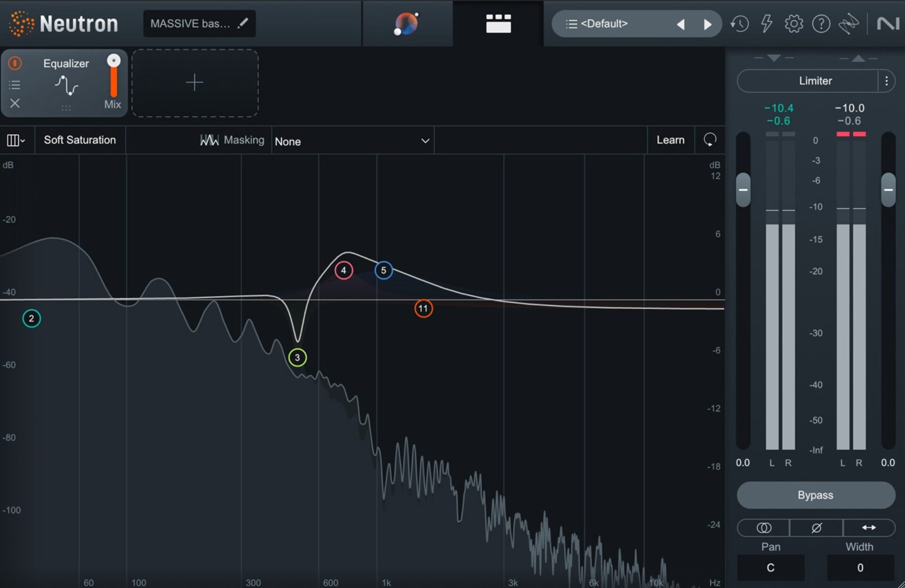
Task: Open the Limiter options three-dot menu
Action: click(886, 81)
